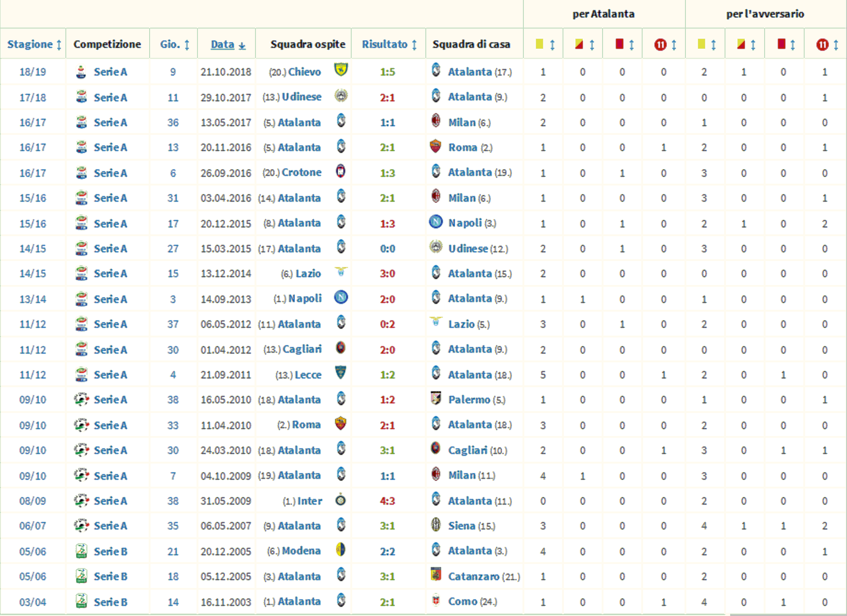Click the Siena club crest icon

point(435,525)
